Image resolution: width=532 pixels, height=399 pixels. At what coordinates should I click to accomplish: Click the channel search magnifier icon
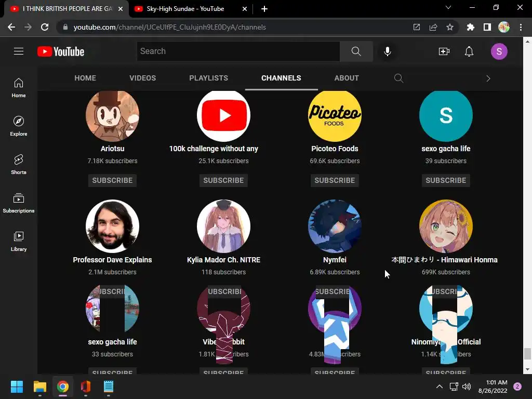pyautogui.click(x=398, y=78)
